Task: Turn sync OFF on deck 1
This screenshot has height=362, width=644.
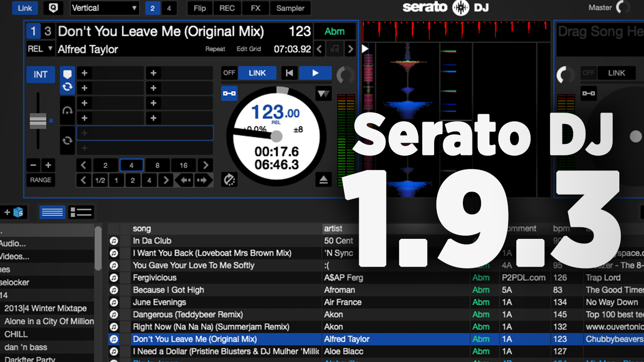Action: (229, 73)
